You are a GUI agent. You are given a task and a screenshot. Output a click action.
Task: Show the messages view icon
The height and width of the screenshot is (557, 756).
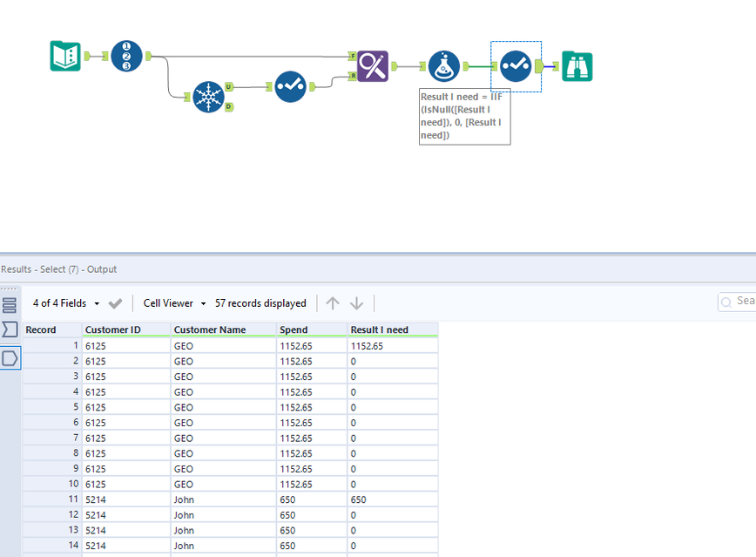pyautogui.click(x=10, y=305)
